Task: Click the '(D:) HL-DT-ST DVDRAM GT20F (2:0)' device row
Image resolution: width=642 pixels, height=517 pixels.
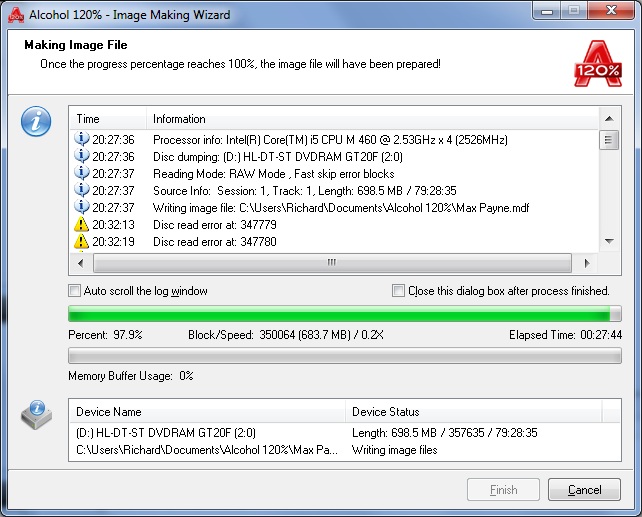Action: pyautogui.click(x=166, y=433)
